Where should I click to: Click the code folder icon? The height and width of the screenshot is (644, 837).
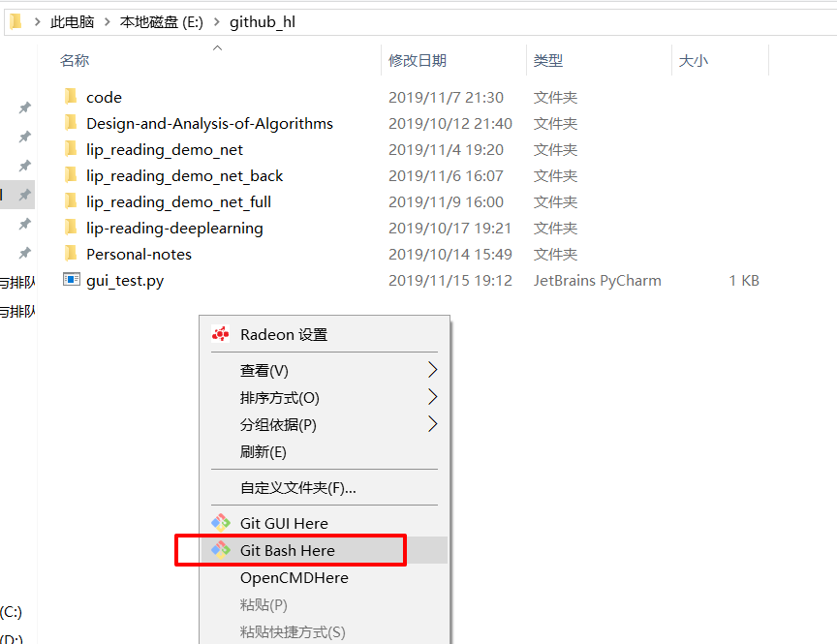coord(71,97)
